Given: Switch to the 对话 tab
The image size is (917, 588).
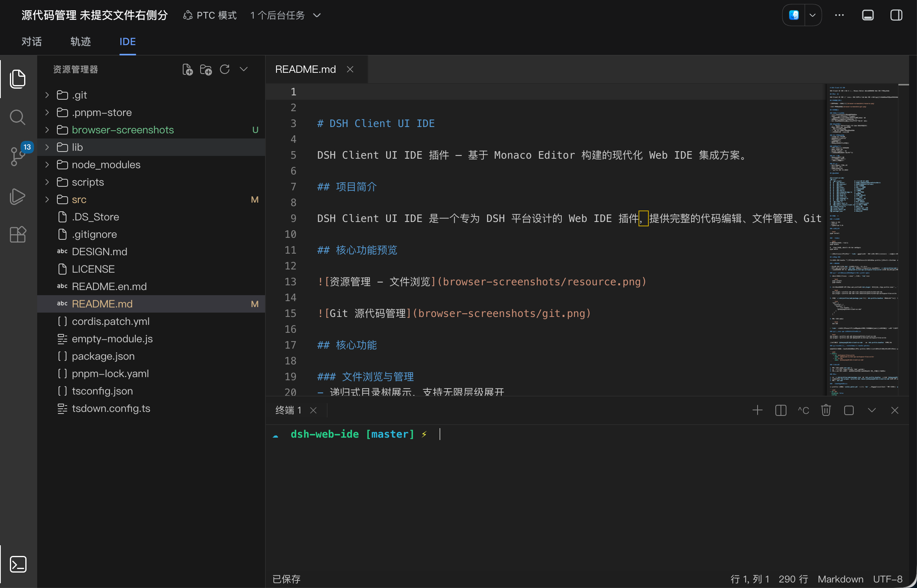Looking at the screenshot, I should [x=32, y=42].
